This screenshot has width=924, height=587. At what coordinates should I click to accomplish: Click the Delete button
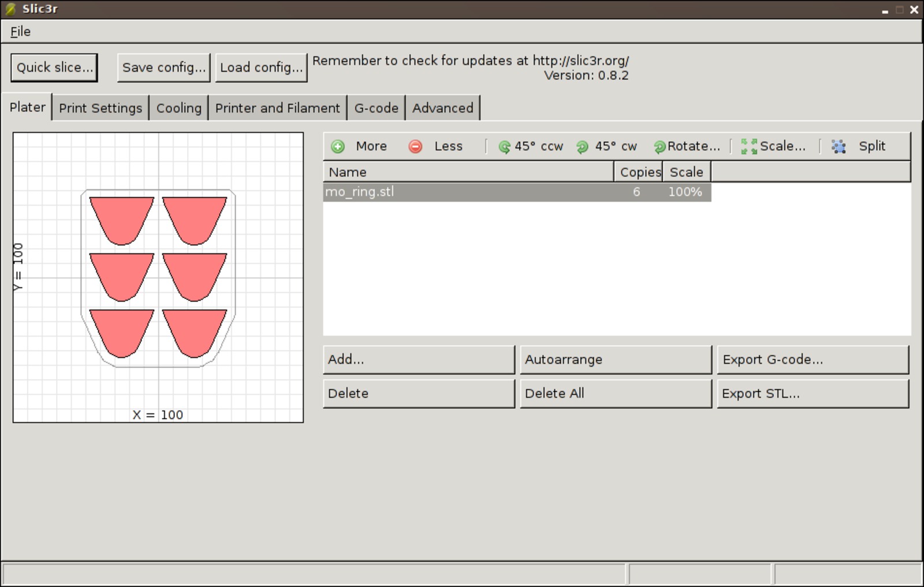click(x=419, y=394)
